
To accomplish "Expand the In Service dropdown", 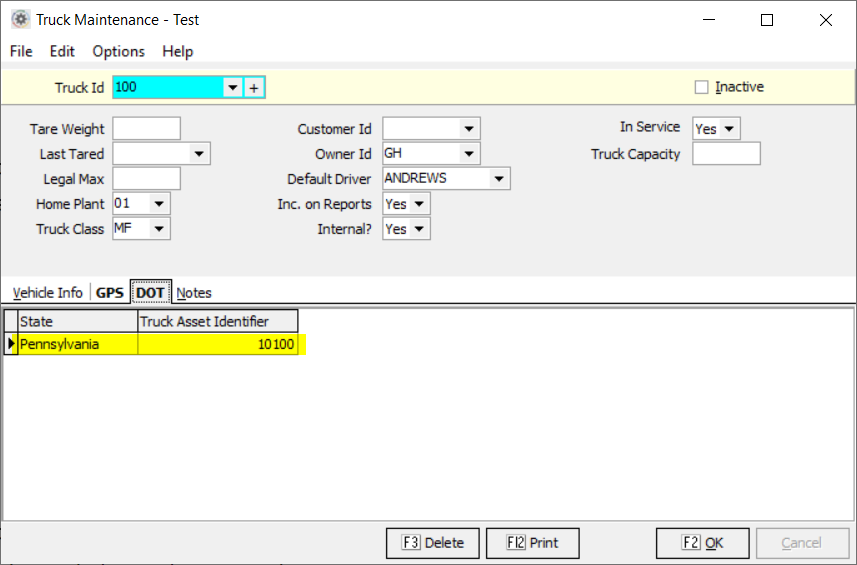I will (x=729, y=129).
